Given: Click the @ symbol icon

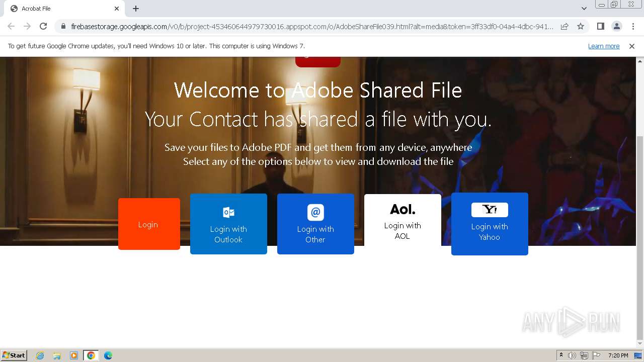Looking at the screenshot, I should (x=315, y=212).
